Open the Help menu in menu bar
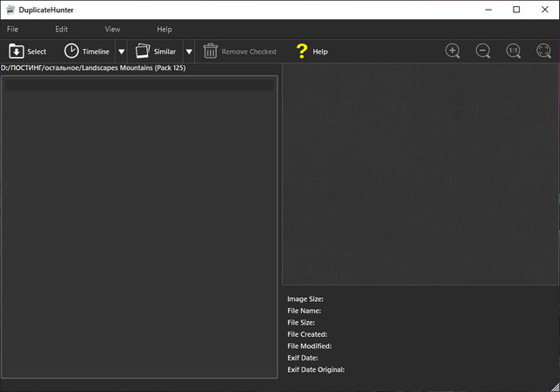The width and height of the screenshot is (560, 392). (164, 29)
